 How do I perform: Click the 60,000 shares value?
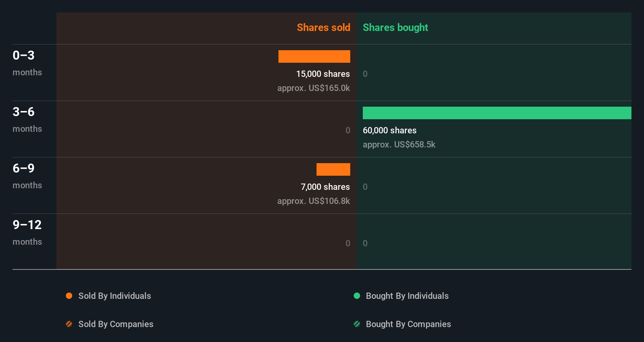(389, 130)
